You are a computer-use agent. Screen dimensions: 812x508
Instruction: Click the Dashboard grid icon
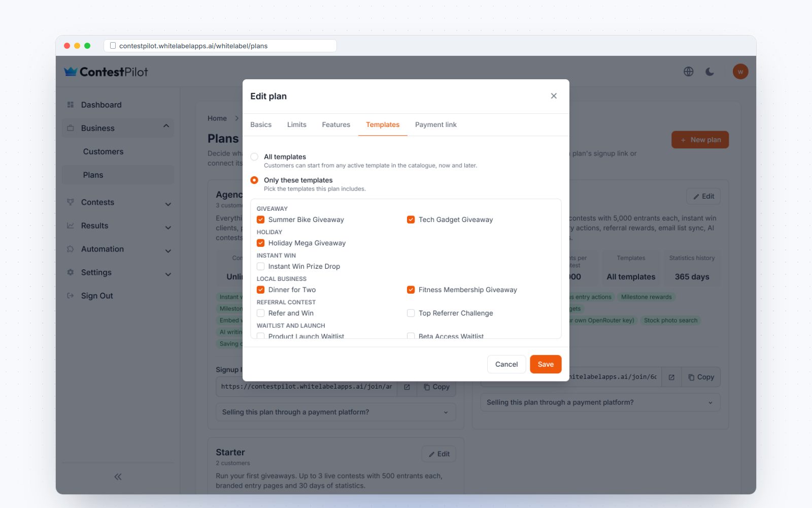click(x=71, y=105)
